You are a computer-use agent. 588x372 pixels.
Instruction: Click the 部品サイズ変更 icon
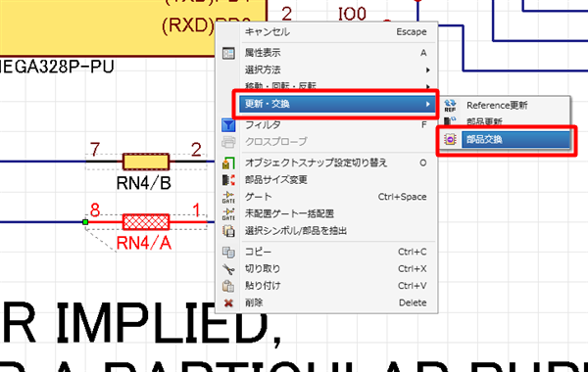tap(228, 180)
